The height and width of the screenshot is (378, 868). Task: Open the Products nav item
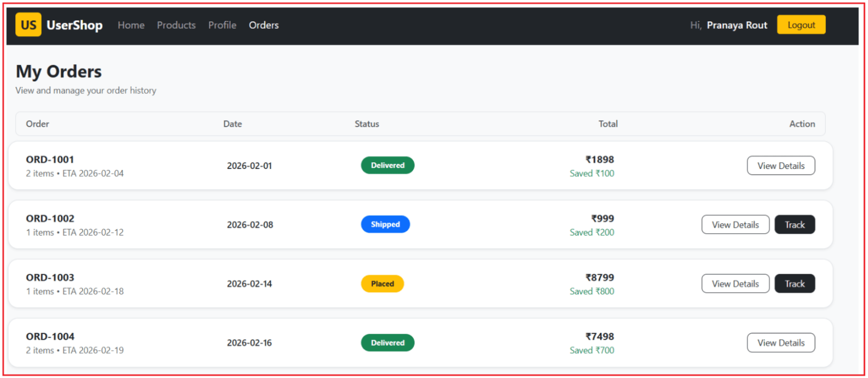(x=176, y=25)
